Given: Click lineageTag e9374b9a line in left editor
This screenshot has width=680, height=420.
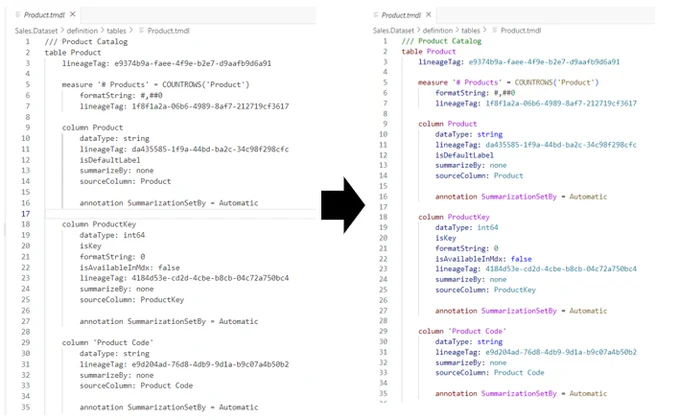Looking at the screenshot, I should 167,63.
